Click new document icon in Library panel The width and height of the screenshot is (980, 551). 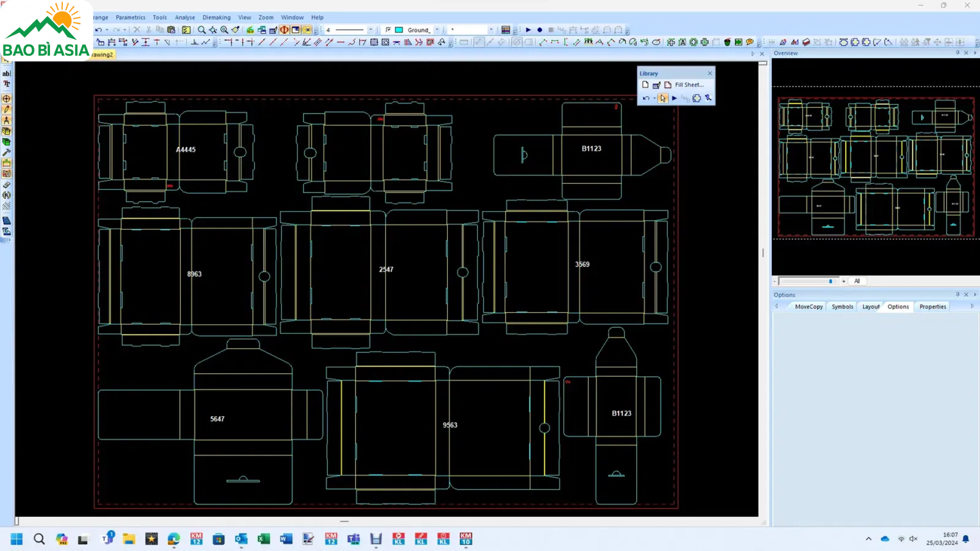coord(645,85)
